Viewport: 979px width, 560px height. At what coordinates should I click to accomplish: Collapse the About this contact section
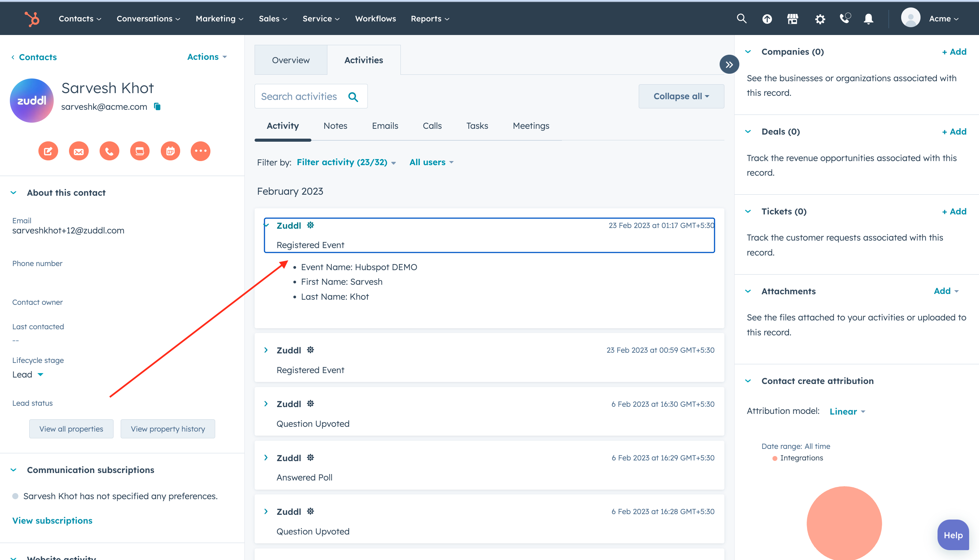point(14,193)
